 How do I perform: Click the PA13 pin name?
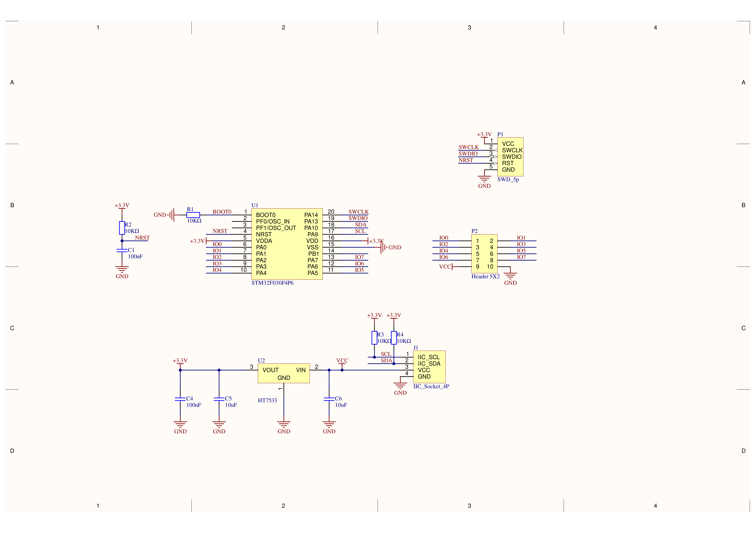point(311,222)
